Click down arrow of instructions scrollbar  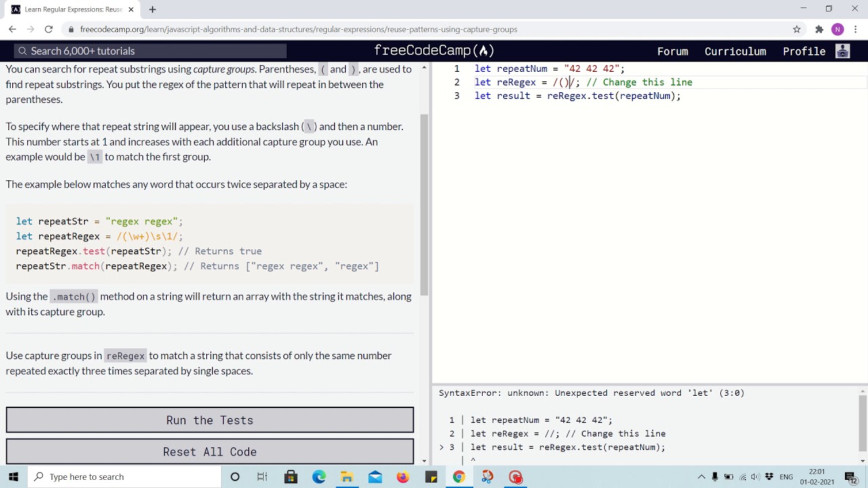click(x=425, y=460)
